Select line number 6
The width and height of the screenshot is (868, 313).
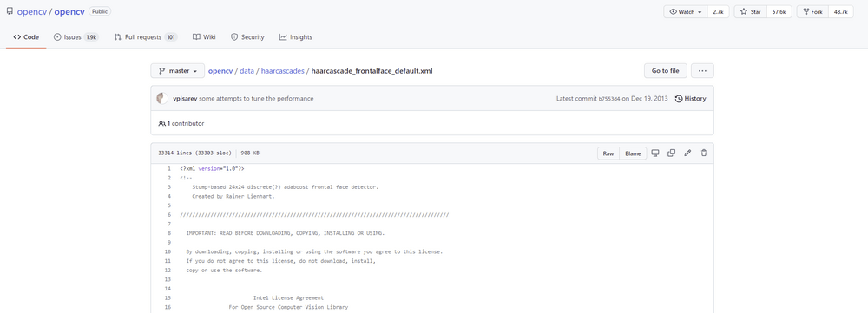coord(168,214)
